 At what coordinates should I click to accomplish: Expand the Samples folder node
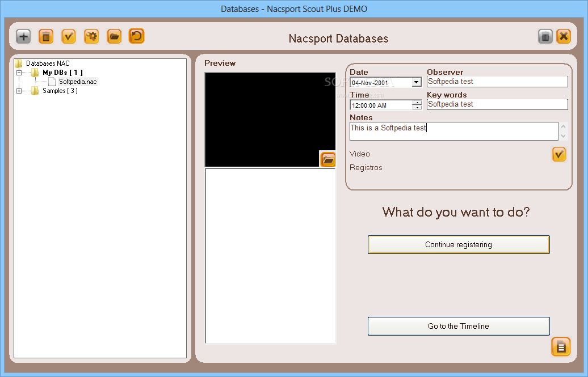click(x=19, y=91)
